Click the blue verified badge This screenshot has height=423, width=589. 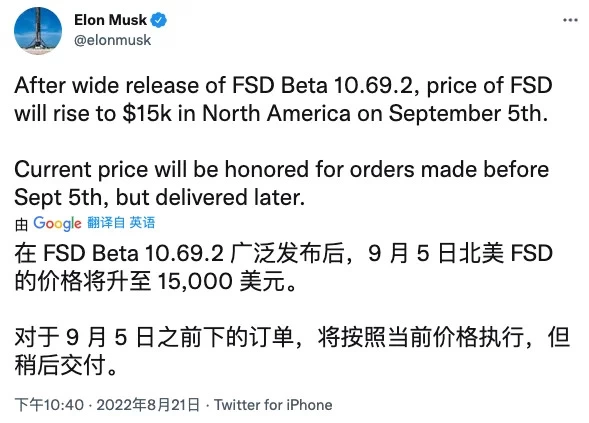pyautogui.click(x=159, y=20)
